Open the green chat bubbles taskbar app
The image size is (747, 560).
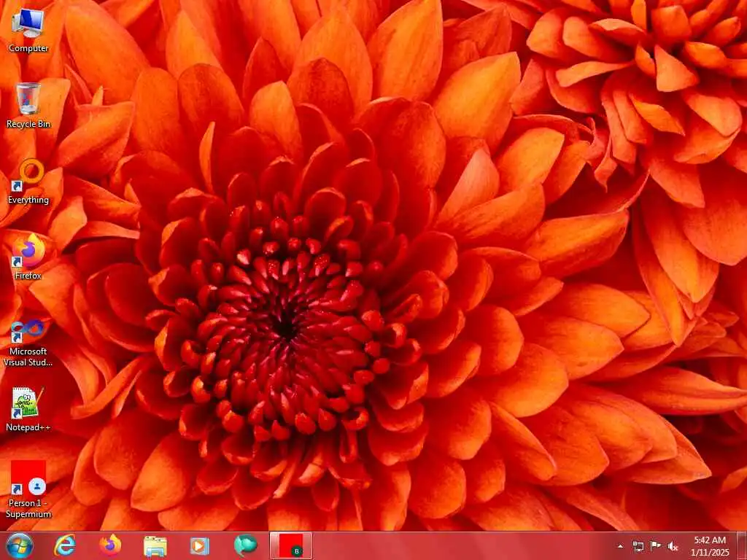[x=245, y=545]
